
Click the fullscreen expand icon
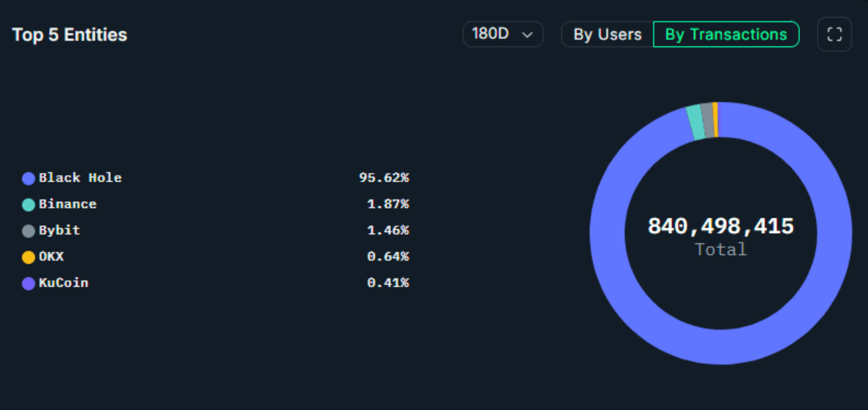(835, 34)
